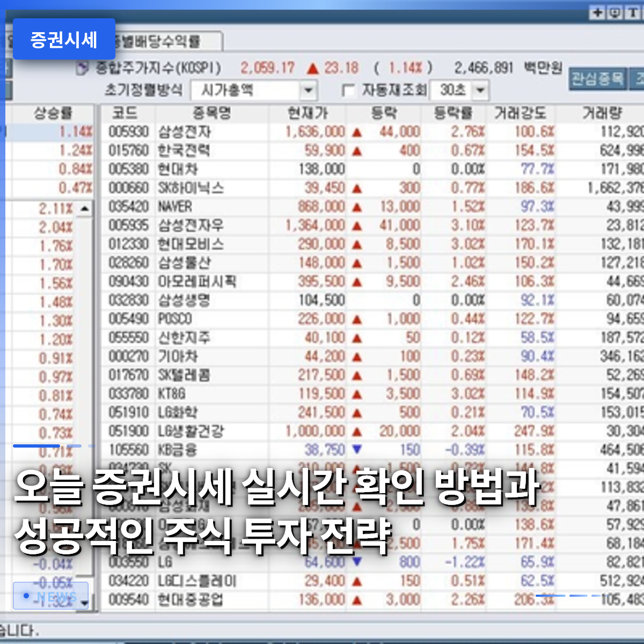Select the KB금융 stock name
The width and height of the screenshot is (644, 644).
pos(178,450)
